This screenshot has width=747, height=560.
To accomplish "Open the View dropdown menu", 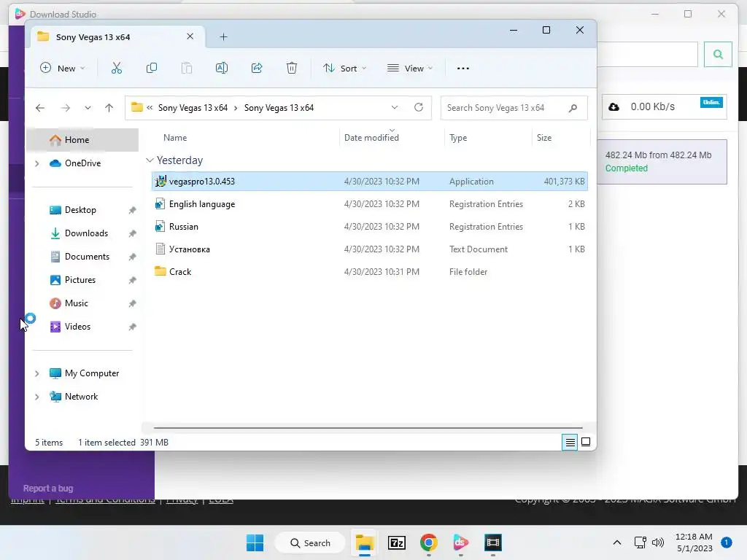I will (x=410, y=68).
